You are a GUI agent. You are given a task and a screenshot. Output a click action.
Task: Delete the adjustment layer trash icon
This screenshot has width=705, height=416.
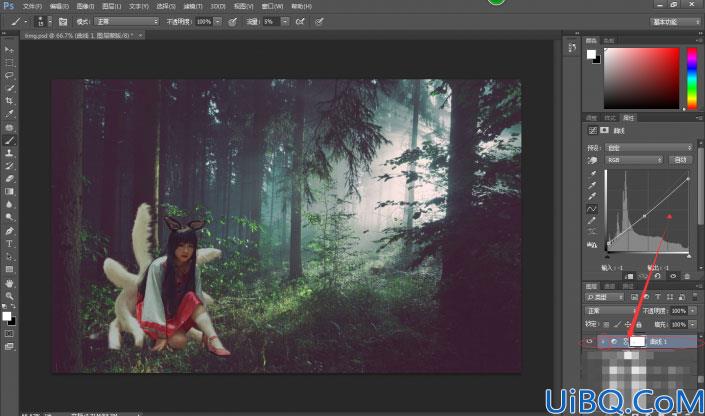tap(687, 276)
